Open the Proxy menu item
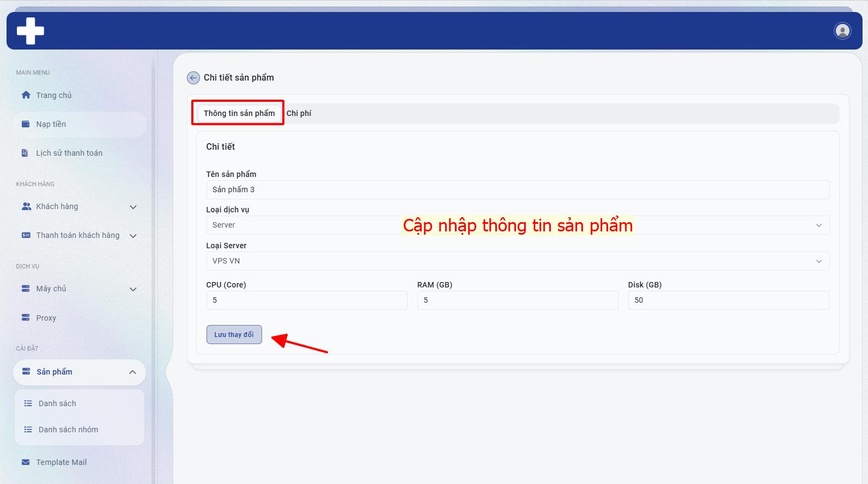This screenshot has height=484, width=868. [x=80, y=318]
